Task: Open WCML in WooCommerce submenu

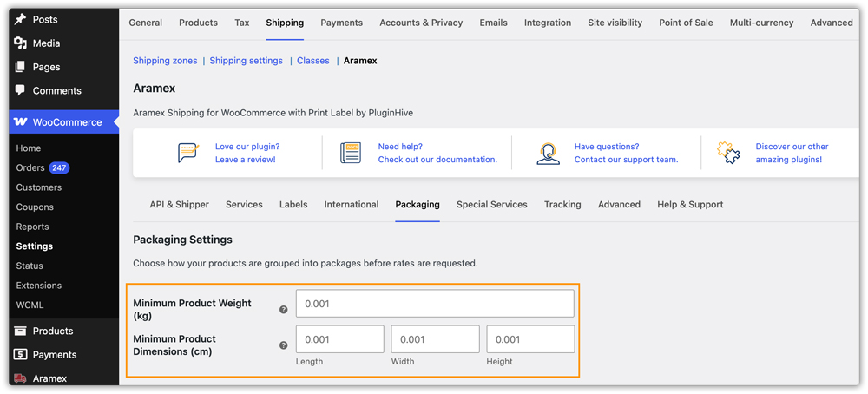Action: point(30,305)
